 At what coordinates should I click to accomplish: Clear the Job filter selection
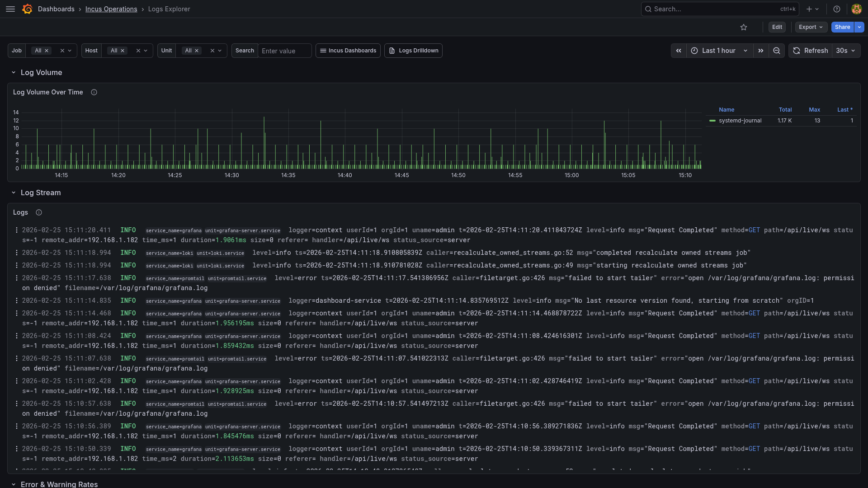point(62,51)
